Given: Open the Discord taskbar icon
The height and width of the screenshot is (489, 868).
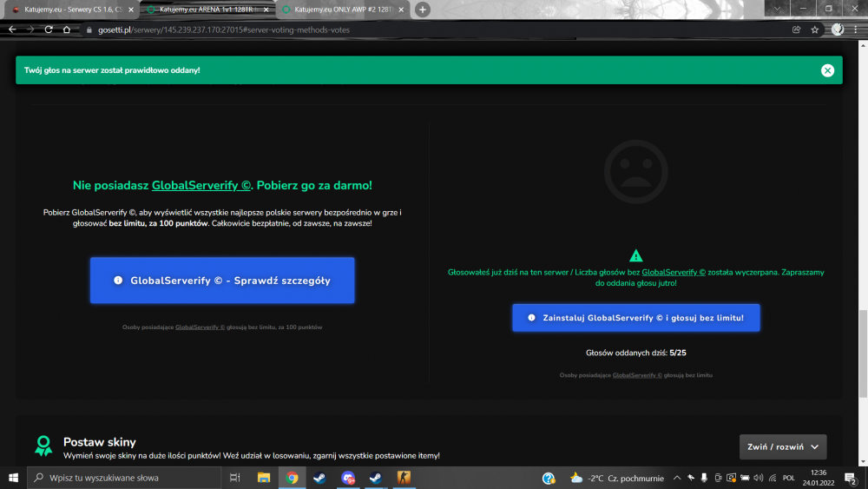Looking at the screenshot, I should [348, 478].
